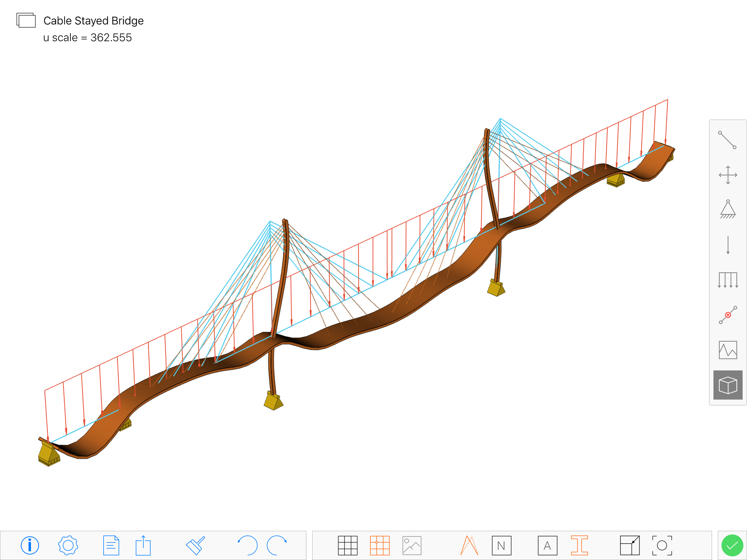The height and width of the screenshot is (560, 747).
Task: Open the results diagram tool
Action: pos(727,350)
